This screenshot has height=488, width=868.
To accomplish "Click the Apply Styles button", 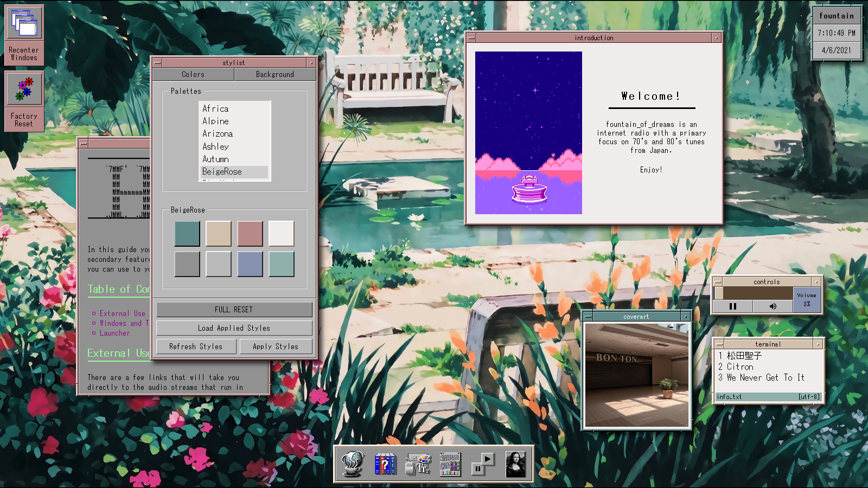I will tap(276, 346).
